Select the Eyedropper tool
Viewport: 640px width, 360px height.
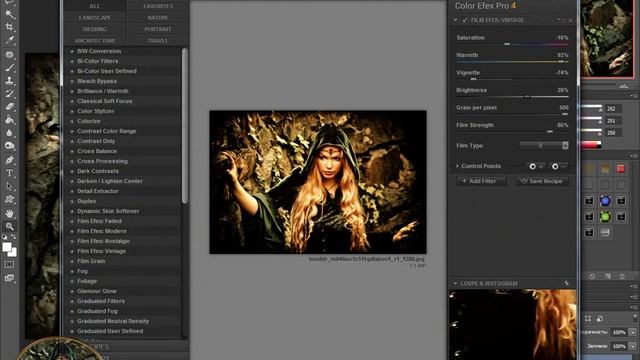pos(9,40)
